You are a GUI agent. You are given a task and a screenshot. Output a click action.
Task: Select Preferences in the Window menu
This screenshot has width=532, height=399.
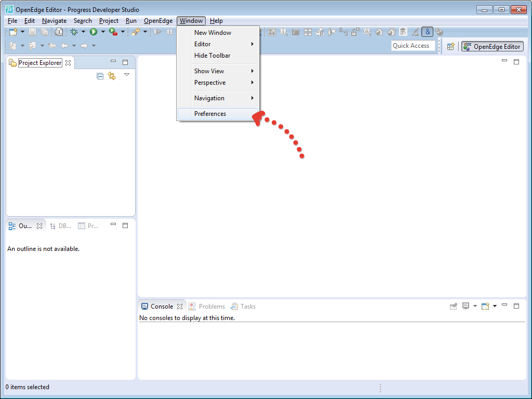(x=218, y=114)
